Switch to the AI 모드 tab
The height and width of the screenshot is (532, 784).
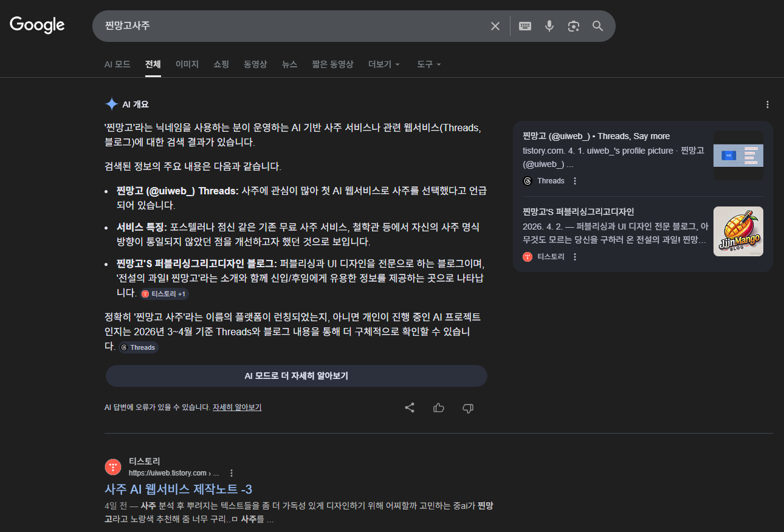[x=117, y=64]
